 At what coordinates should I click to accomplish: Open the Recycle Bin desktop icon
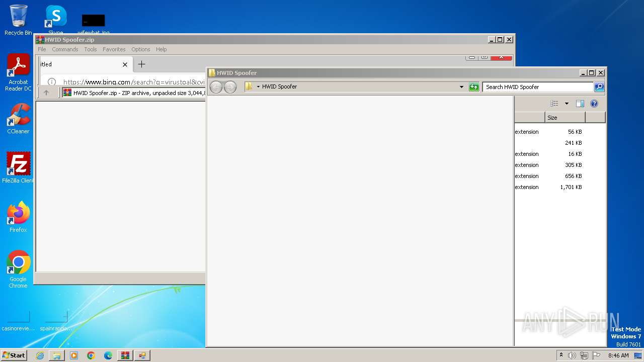point(18,20)
